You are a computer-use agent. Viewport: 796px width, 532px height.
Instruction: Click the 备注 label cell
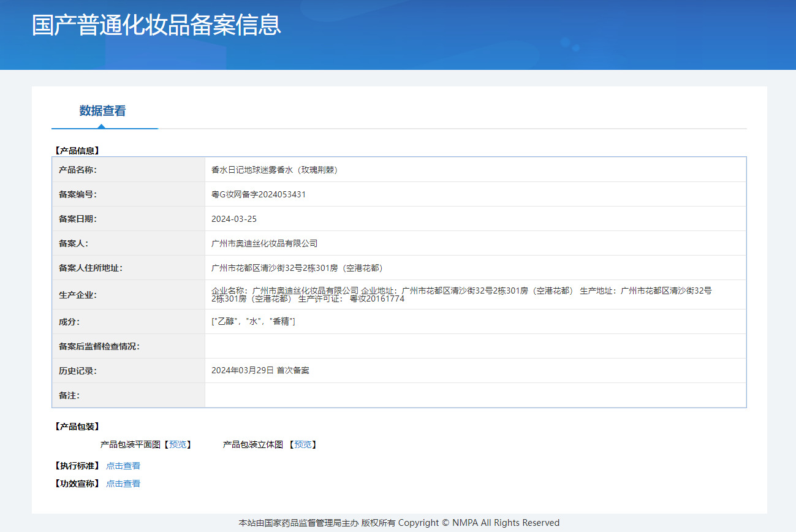(x=129, y=395)
